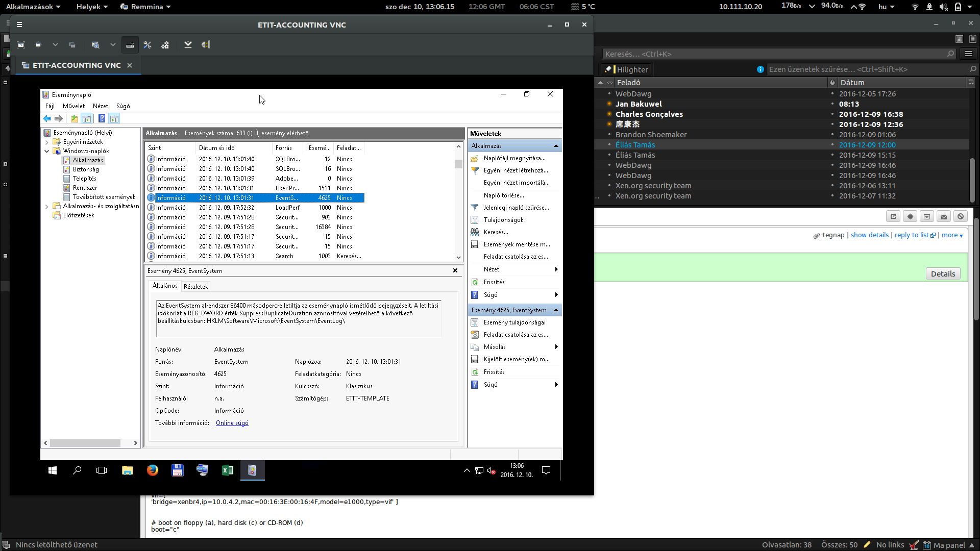Image resolution: width=980 pixels, height=551 pixels.
Task: Expand Egyéni nézetek tree node
Action: (47, 142)
